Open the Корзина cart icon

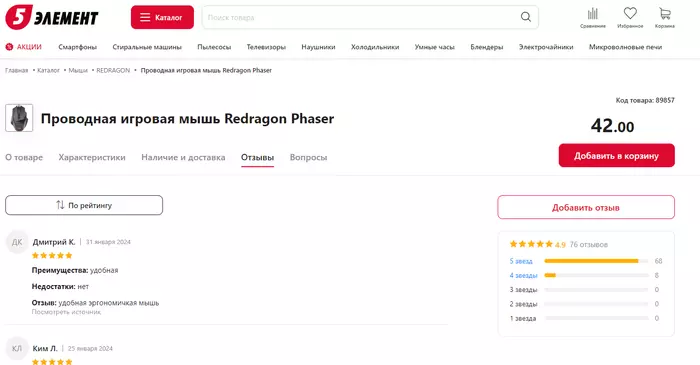click(x=665, y=17)
